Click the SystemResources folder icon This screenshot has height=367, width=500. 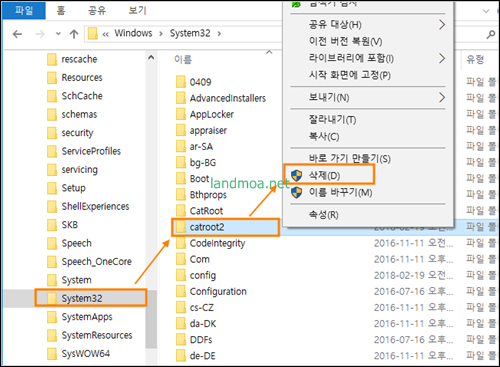coord(52,335)
